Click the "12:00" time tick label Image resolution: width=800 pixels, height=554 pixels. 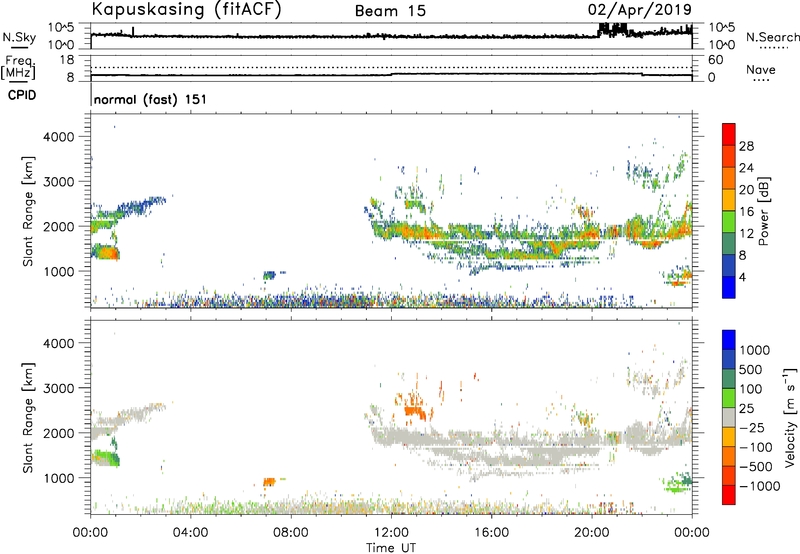click(391, 533)
